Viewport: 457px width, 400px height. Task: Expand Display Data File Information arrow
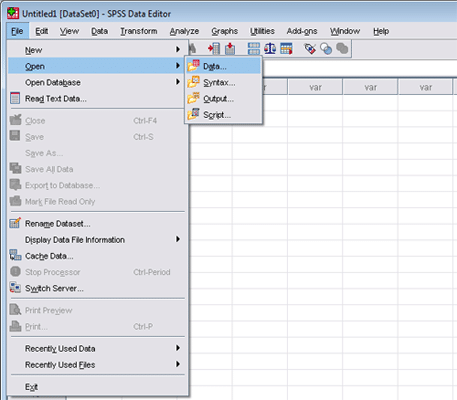(x=178, y=239)
